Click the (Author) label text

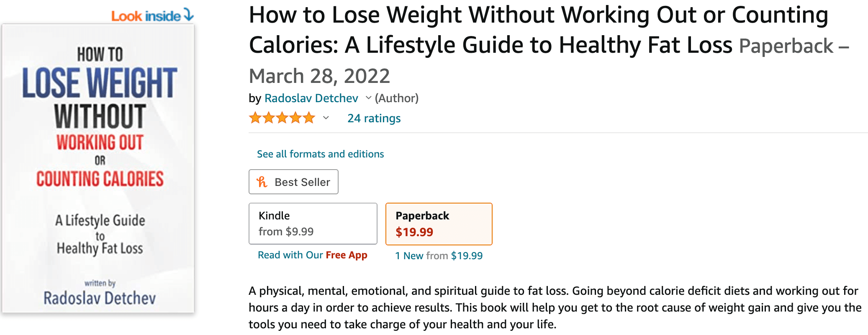click(x=397, y=98)
